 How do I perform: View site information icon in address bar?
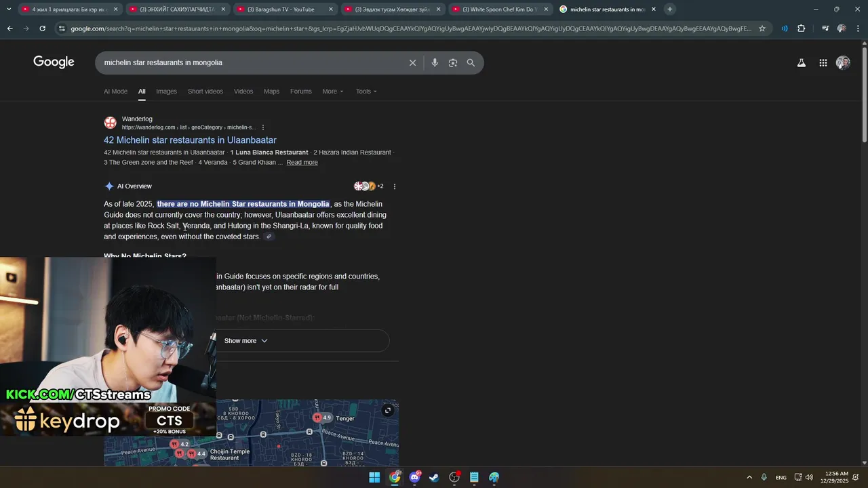point(62,28)
